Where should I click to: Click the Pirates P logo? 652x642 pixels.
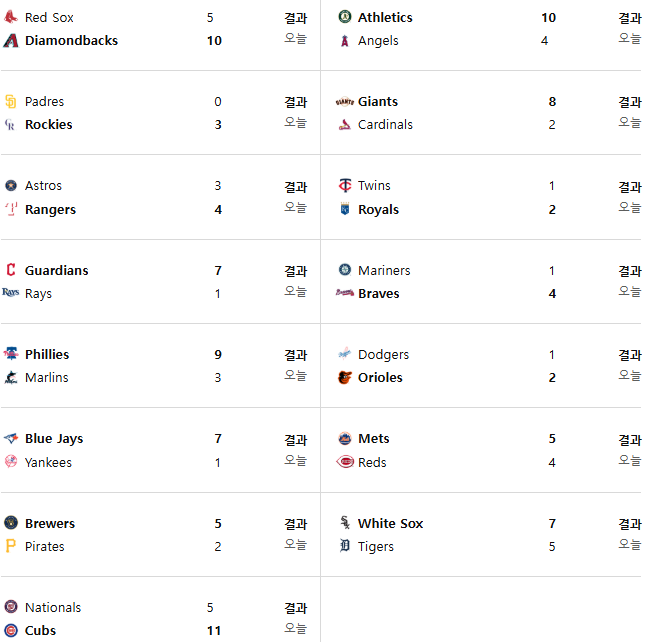pos(11,546)
